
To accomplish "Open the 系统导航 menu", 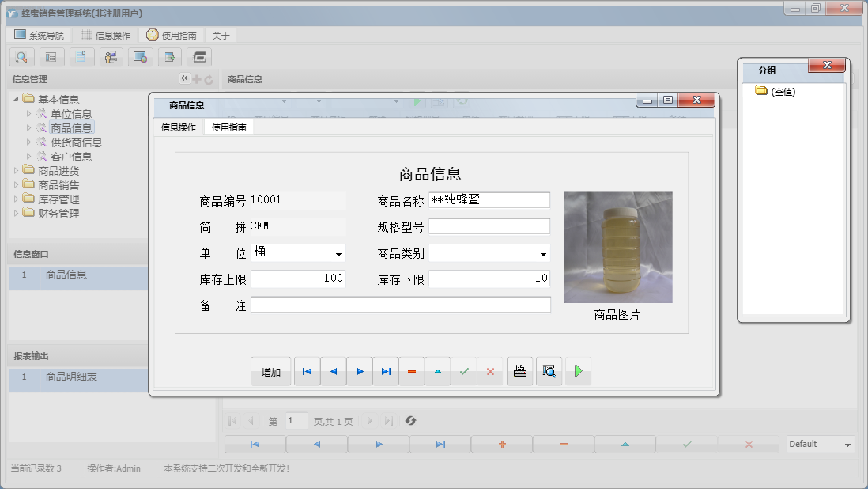I will [x=39, y=35].
